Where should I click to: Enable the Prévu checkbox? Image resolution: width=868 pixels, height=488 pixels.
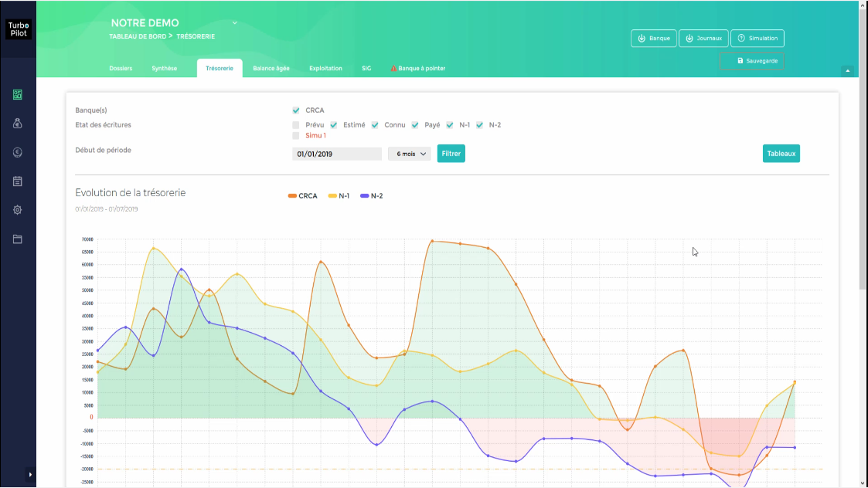tap(295, 125)
